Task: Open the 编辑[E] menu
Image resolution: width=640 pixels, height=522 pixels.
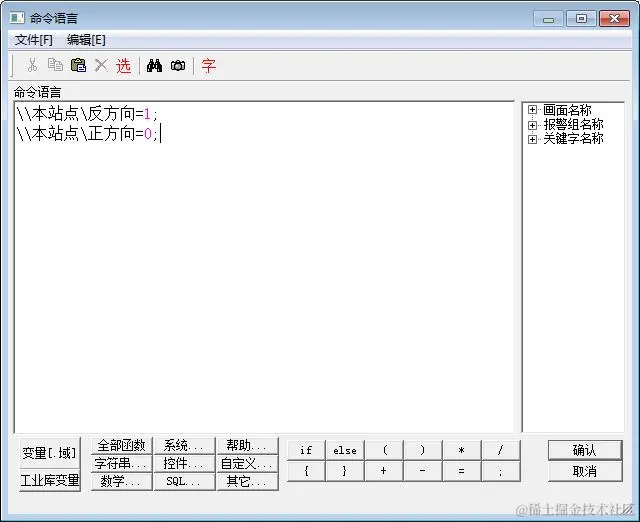Action: click(x=86, y=40)
